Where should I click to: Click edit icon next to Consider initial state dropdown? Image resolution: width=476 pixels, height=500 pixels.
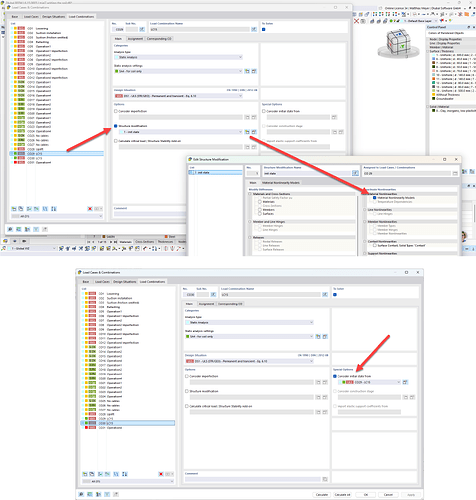(x=405, y=382)
